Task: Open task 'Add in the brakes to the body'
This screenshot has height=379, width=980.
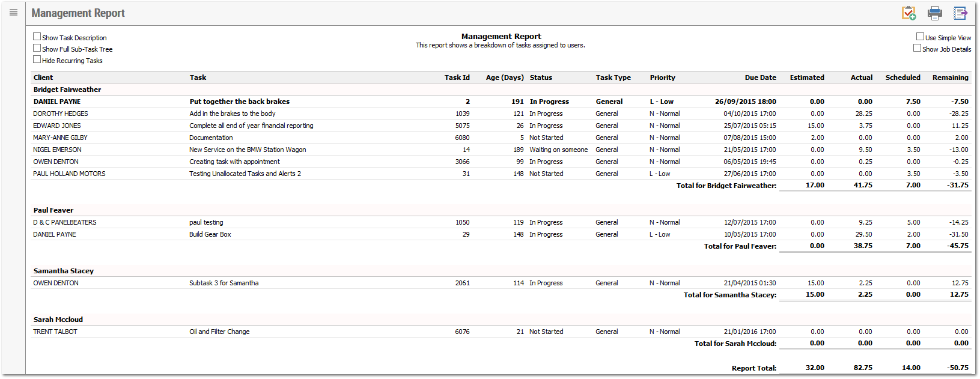Action: pyautogui.click(x=233, y=114)
